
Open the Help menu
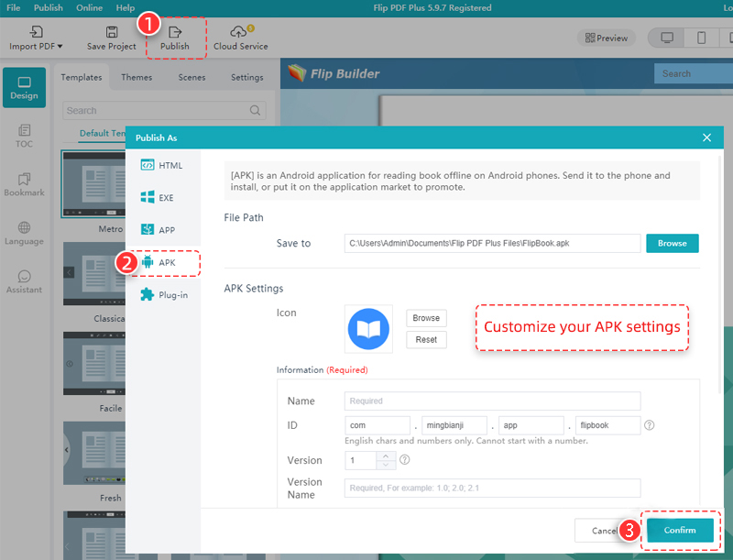125,7
